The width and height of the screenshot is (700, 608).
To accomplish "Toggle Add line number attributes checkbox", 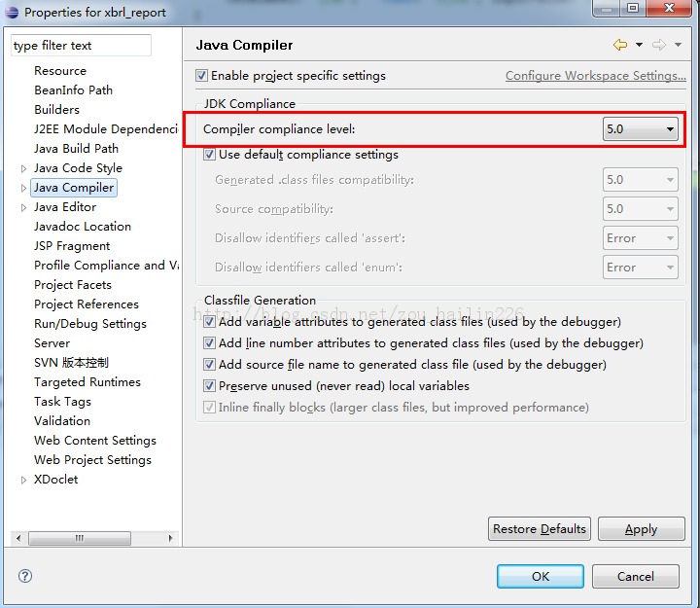I will [x=210, y=343].
